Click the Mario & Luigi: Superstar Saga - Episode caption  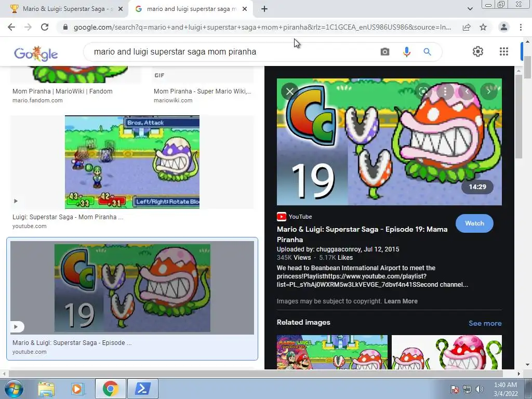click(x=72, y=343)
